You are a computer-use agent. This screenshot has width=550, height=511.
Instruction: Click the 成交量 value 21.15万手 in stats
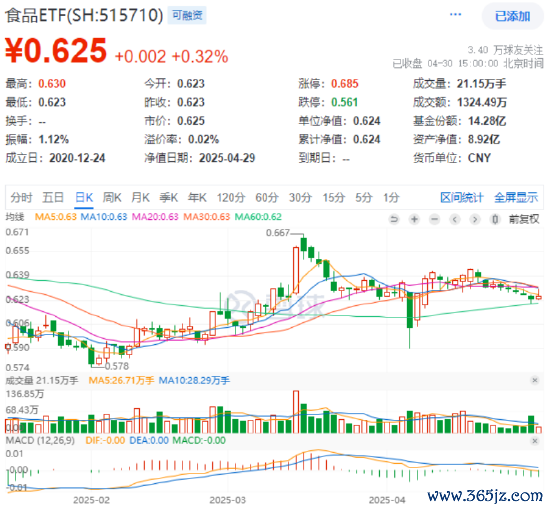coord(481,84)
